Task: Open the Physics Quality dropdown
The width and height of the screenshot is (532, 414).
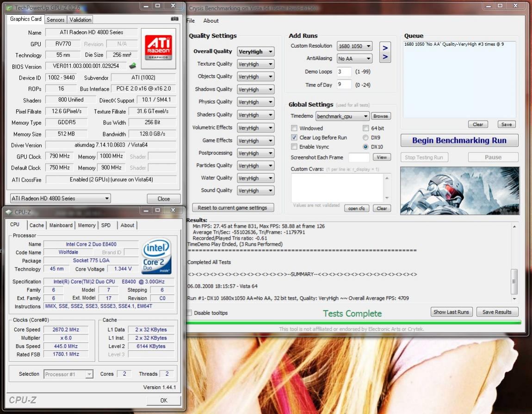Action: [x=255, y=102]
